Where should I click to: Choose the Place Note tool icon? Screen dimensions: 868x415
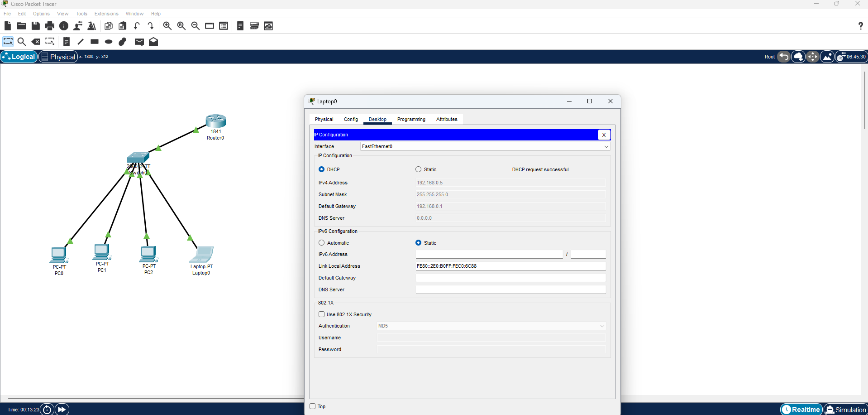(x=67, y=42)
